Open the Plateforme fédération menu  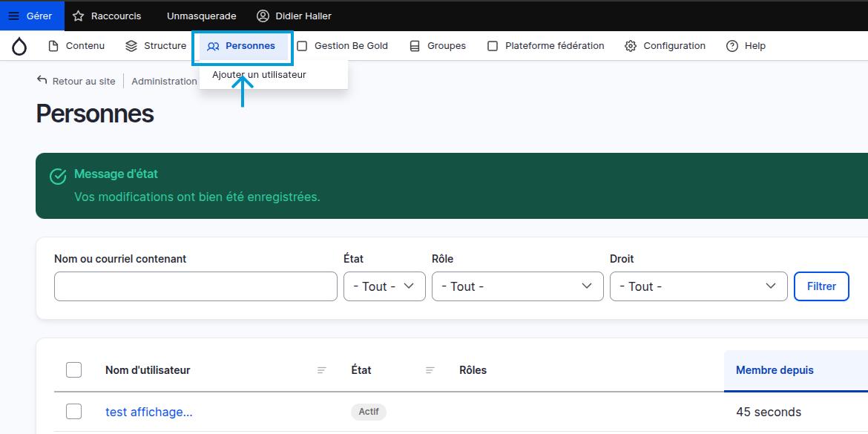[546, 46]
